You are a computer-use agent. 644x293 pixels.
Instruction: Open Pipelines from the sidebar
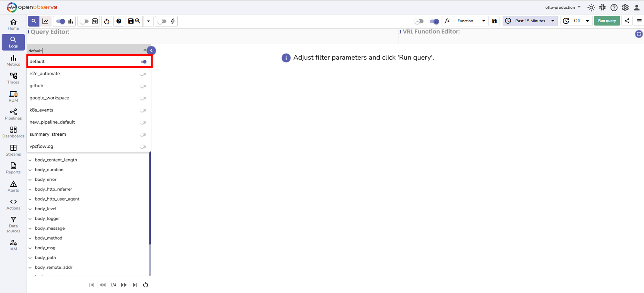pyautogui.click(x=13, y=114)
